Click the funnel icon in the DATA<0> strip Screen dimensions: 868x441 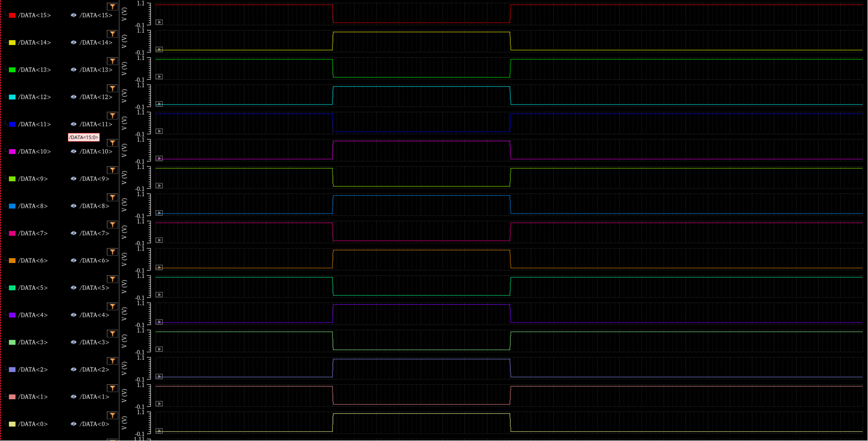click(112, 416)
